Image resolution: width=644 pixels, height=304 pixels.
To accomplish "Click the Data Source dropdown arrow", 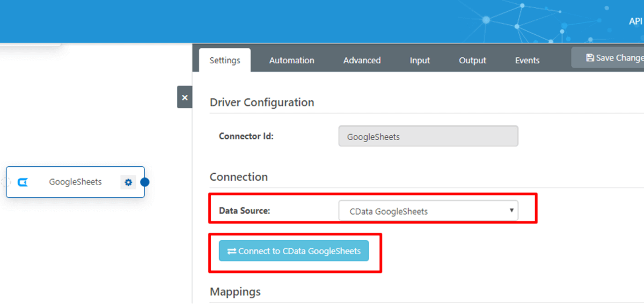I will (x=511, y=211).
